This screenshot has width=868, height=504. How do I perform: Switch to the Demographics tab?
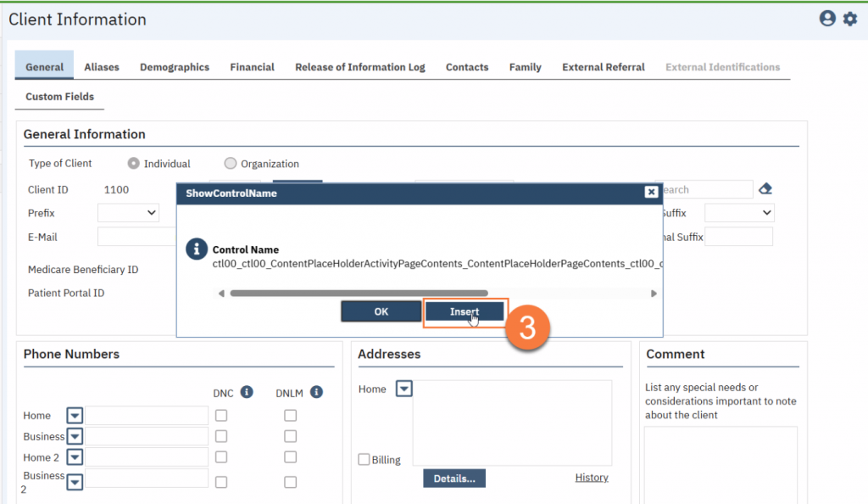click(175, 67)
